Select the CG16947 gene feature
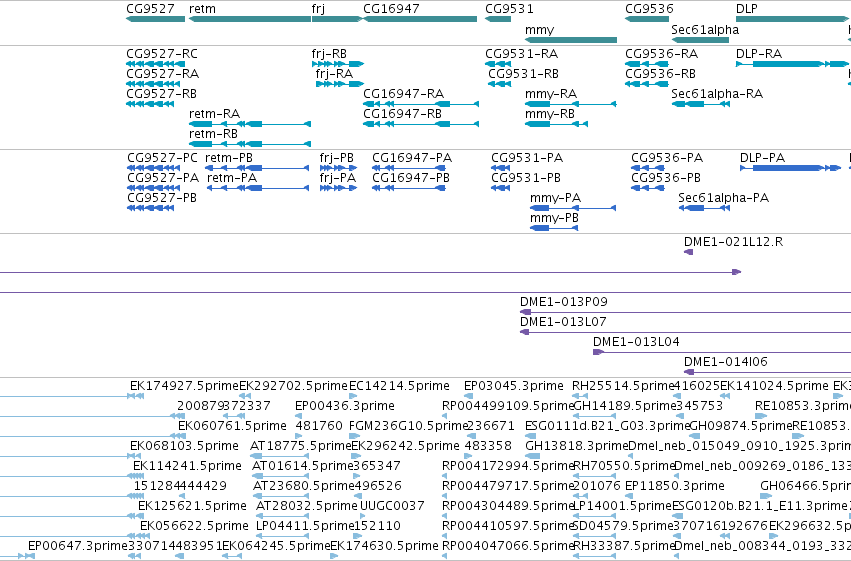 pyautogui.click(x=420, y=20)
